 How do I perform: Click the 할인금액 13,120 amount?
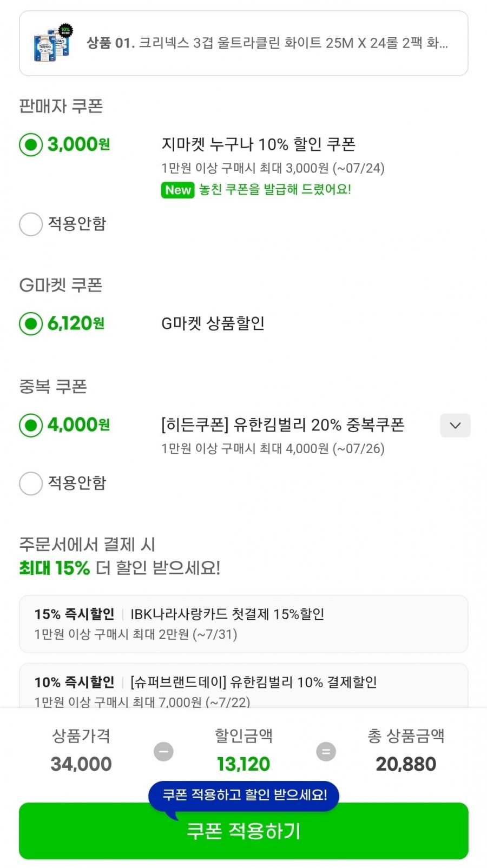[x=243, y=764]
